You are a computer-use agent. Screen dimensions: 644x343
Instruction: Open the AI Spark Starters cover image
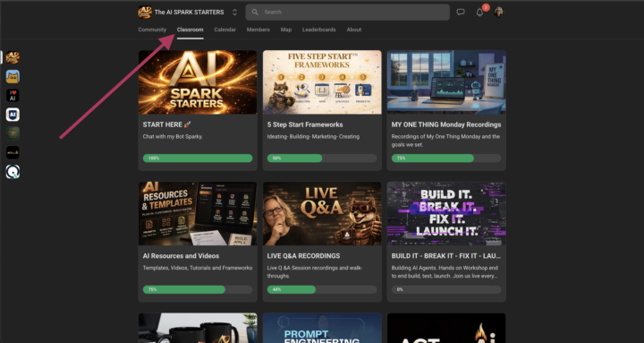click(x=198, y=82)
